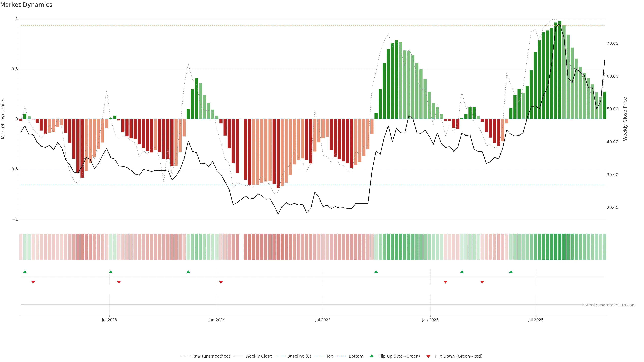Screen dimensions: 644x362
Task: Click the last red Flip Down triangle marker
Action: [482, 282]
